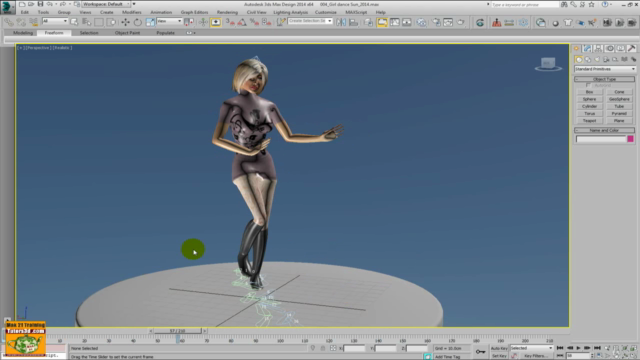
Task: Open the Workspace: Default dropdown
Action: [x=106, y=4]
